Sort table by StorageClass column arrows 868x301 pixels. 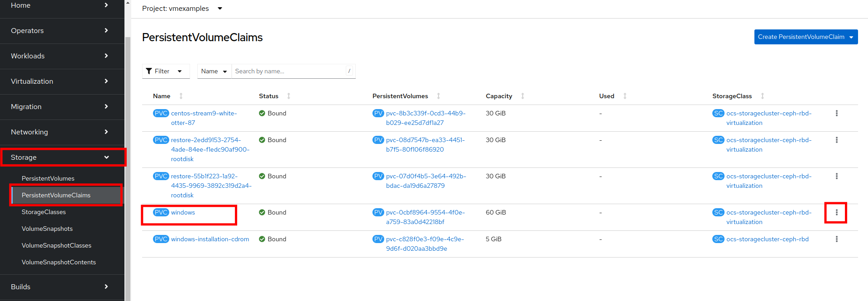(763, 96)
